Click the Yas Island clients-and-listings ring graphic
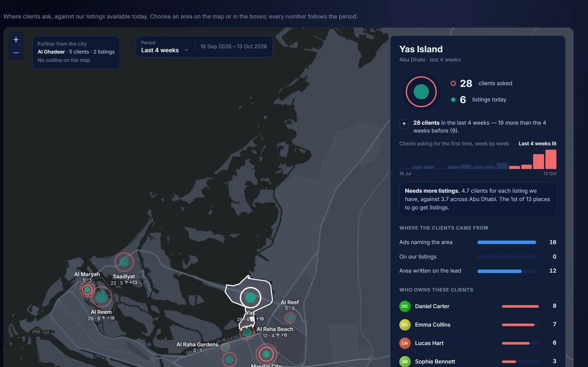The width and height of the screenshot is (588, 367). pos(421,92)
